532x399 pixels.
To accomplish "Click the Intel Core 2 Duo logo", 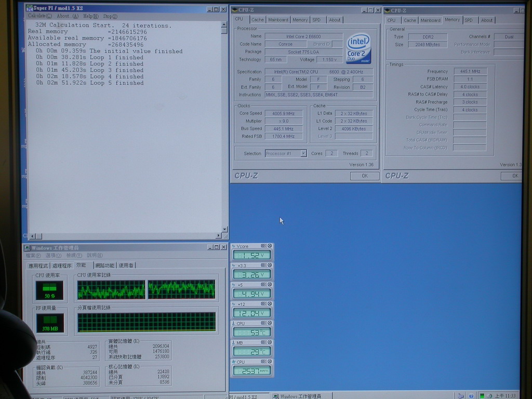I will point(358,48).
